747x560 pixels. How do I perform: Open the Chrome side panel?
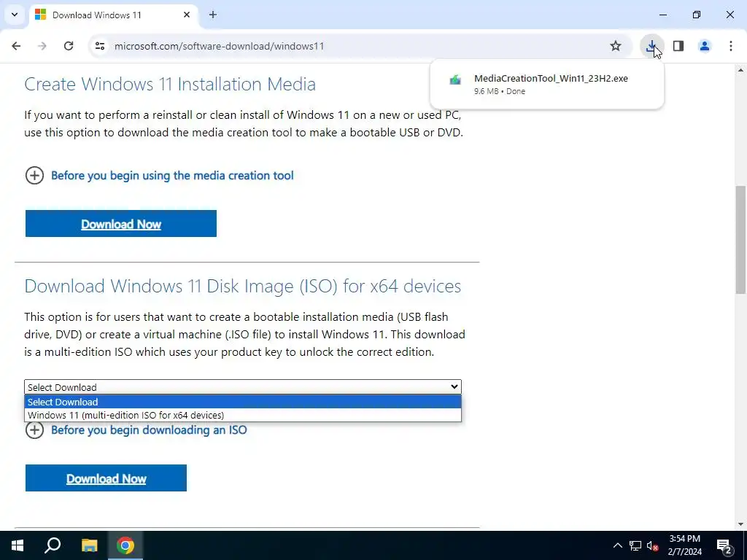[x=678, y=46]
